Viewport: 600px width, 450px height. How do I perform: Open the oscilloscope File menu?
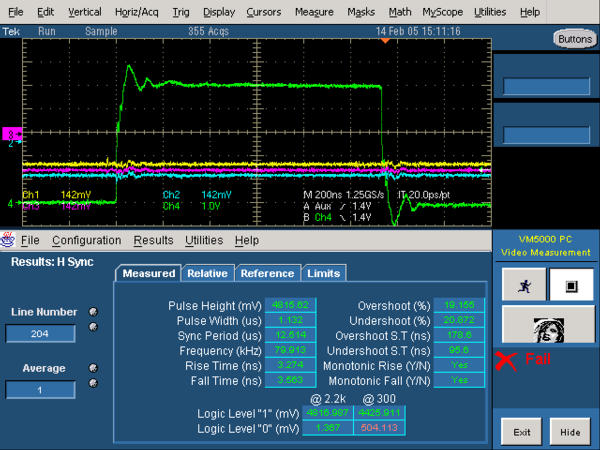[x=16, y=12]
